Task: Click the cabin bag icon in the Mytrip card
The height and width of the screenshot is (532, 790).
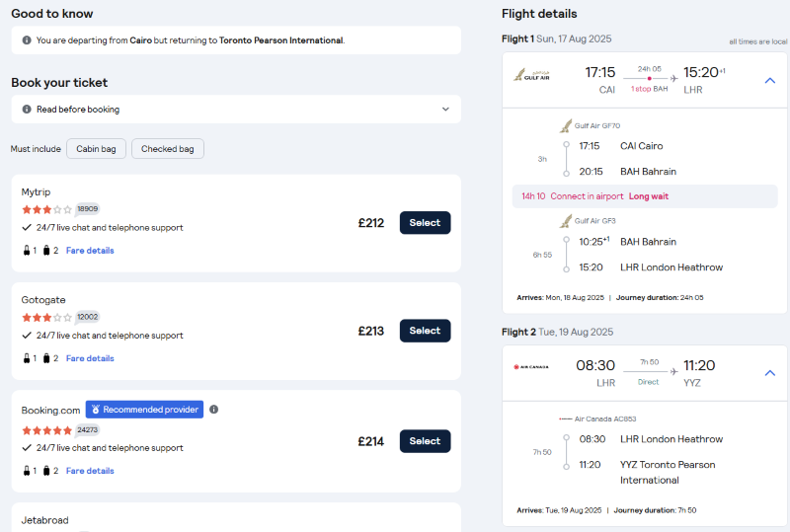Action: [x=27, y=251]
